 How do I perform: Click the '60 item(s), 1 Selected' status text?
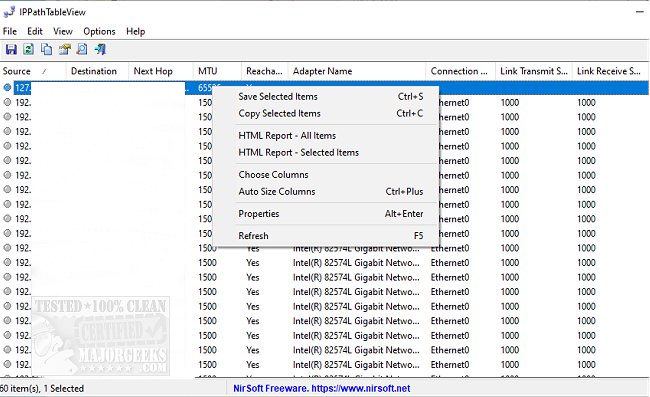click(x=42, y=388)
